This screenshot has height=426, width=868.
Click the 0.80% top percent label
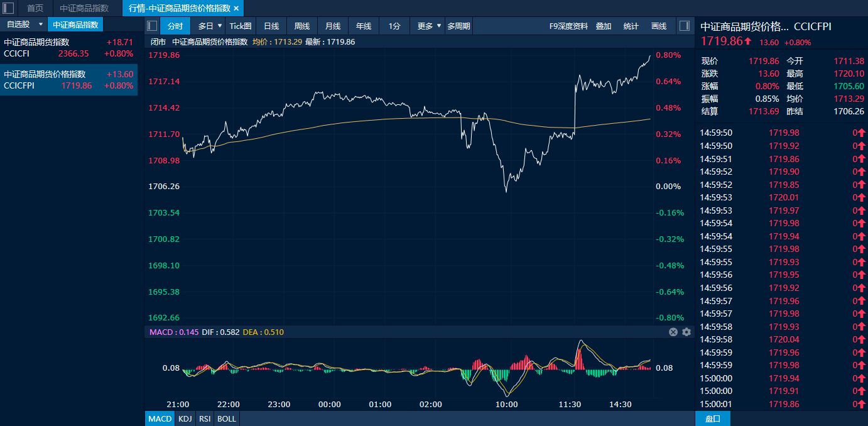tap(668, 55)
